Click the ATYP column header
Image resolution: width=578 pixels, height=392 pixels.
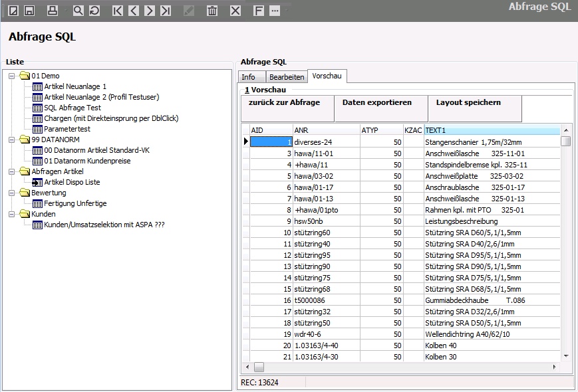(382, 130)
